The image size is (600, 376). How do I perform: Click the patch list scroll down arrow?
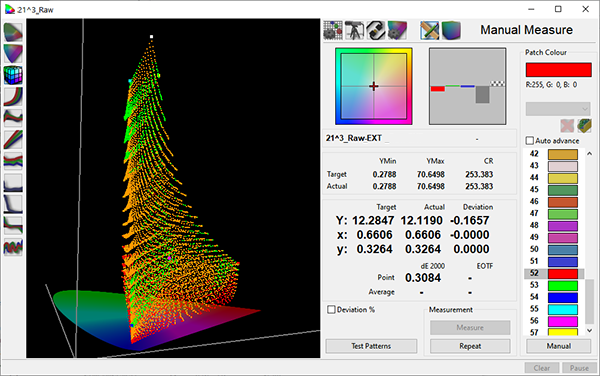(x=589, y=330)
